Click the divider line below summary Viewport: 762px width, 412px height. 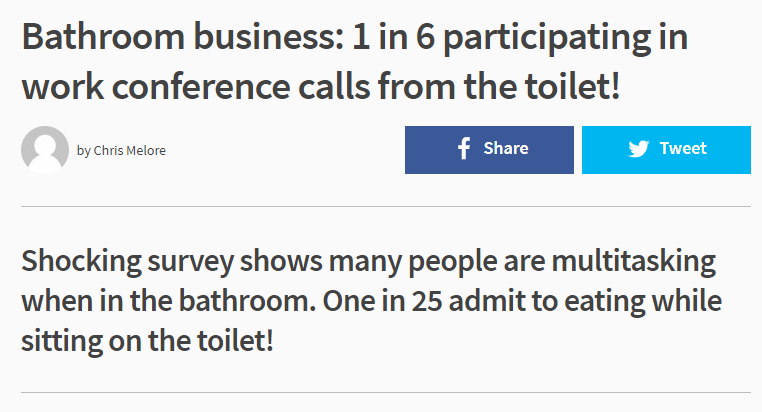pyautogui.click(x=386, y=393)
